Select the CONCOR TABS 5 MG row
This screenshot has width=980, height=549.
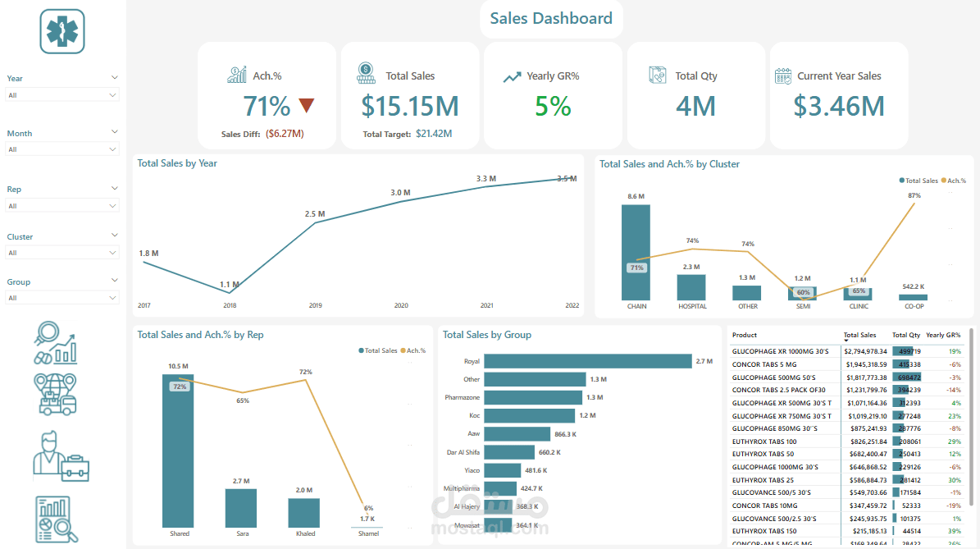847,364
